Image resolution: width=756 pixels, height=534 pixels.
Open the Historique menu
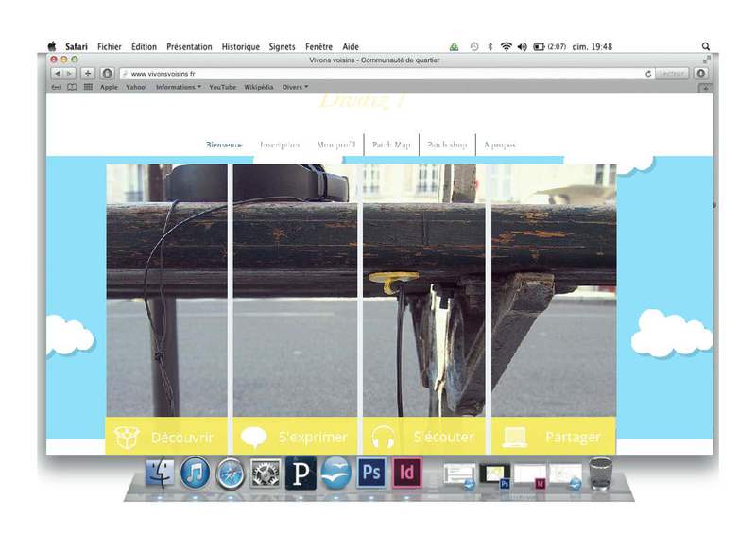pos(240,46)
